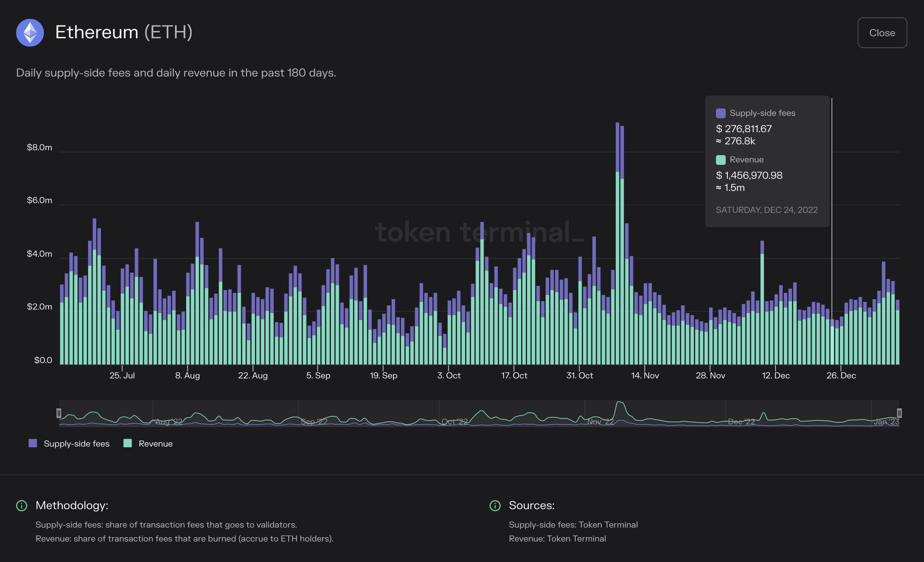
Task: Click the 25. Jul axis label
Action: tap(122, 375)
